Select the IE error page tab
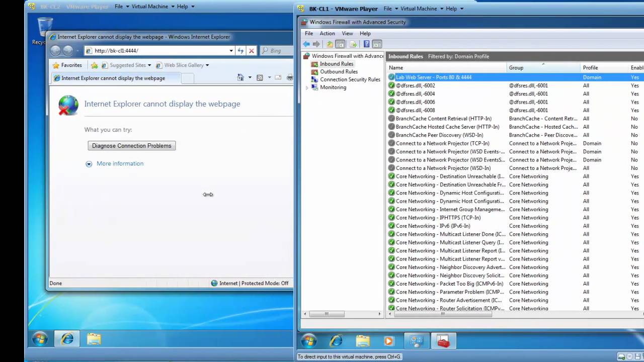The height and width of the screenshot is (362, 644). tap(115, 78)
